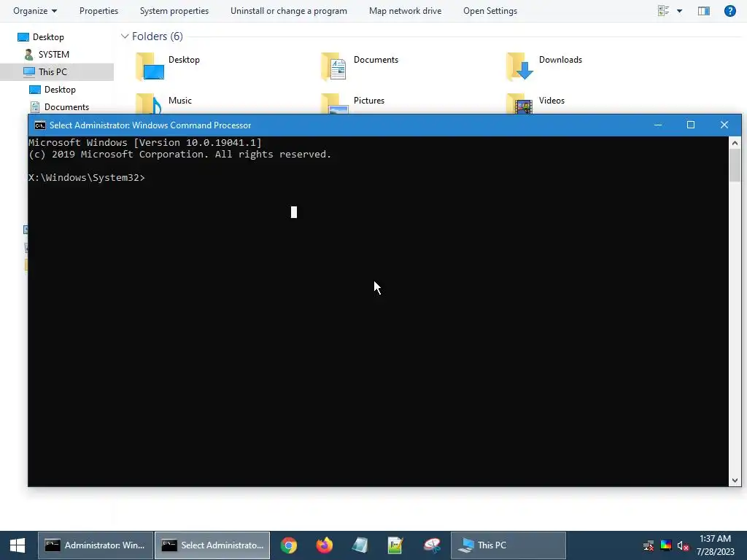The width and height of the screenshot is (747, 560).
Task: Click the X:\Windows\System32> prompt line
Action: pyautogui.click(x=87, y=178)
